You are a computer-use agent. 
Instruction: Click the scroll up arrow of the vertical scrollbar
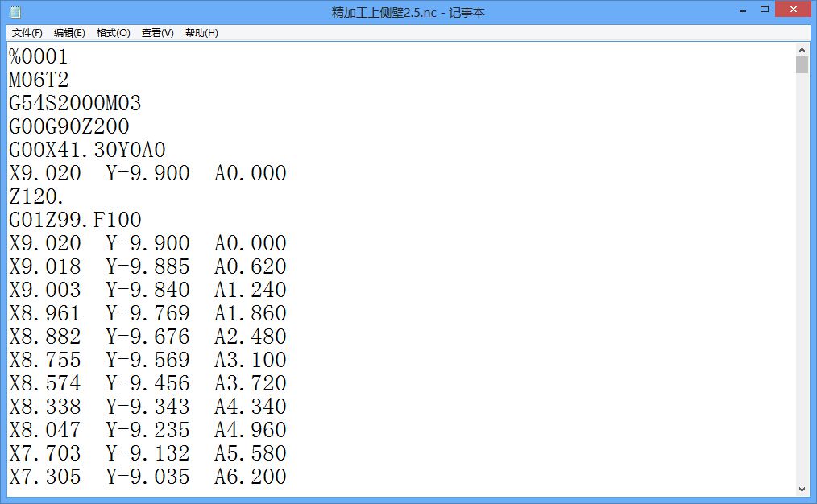point(802,49)
